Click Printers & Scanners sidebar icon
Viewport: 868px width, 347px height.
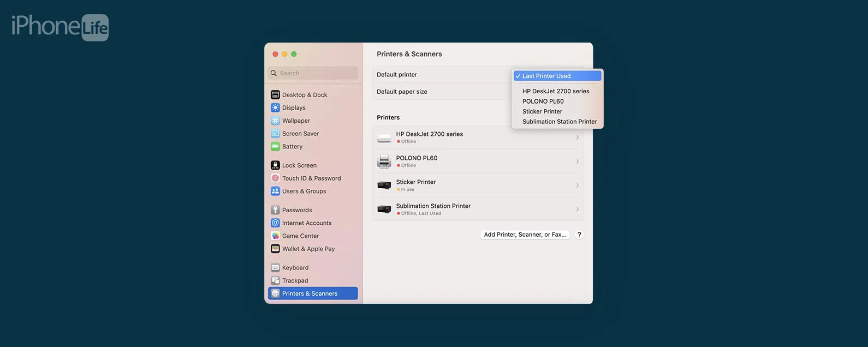(x=276, y=294)
